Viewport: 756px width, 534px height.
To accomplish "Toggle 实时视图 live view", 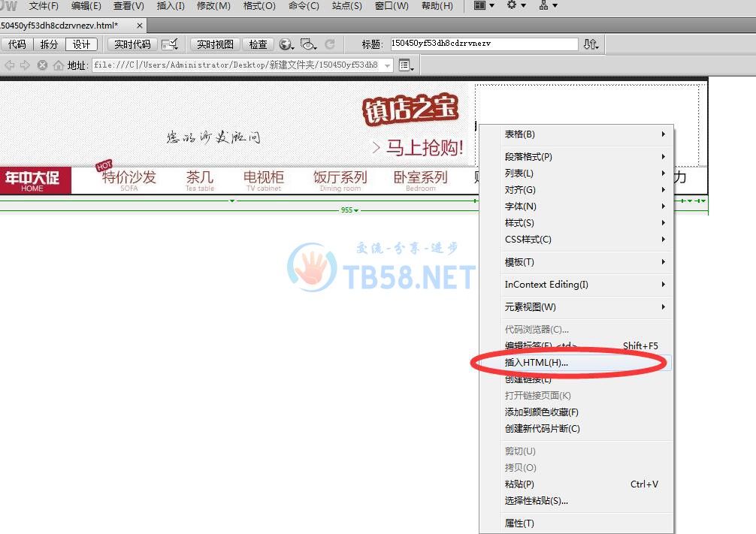I will click(214, 44).
